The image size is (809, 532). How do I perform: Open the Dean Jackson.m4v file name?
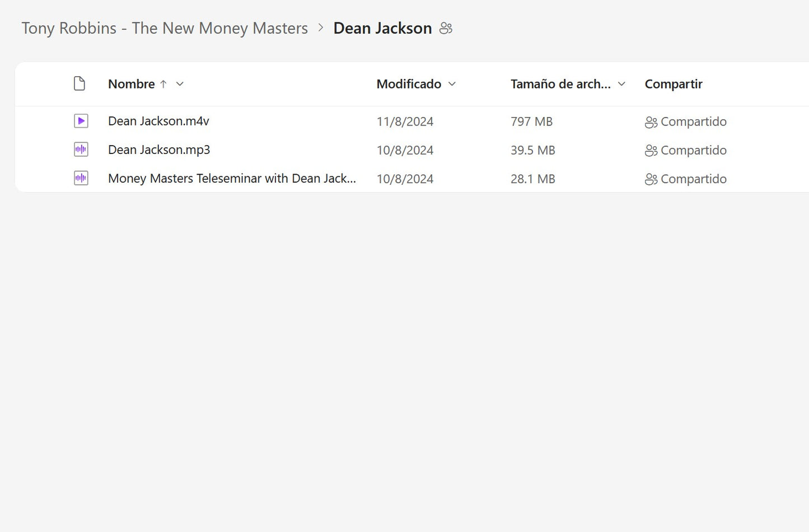(x=158, y=121)
